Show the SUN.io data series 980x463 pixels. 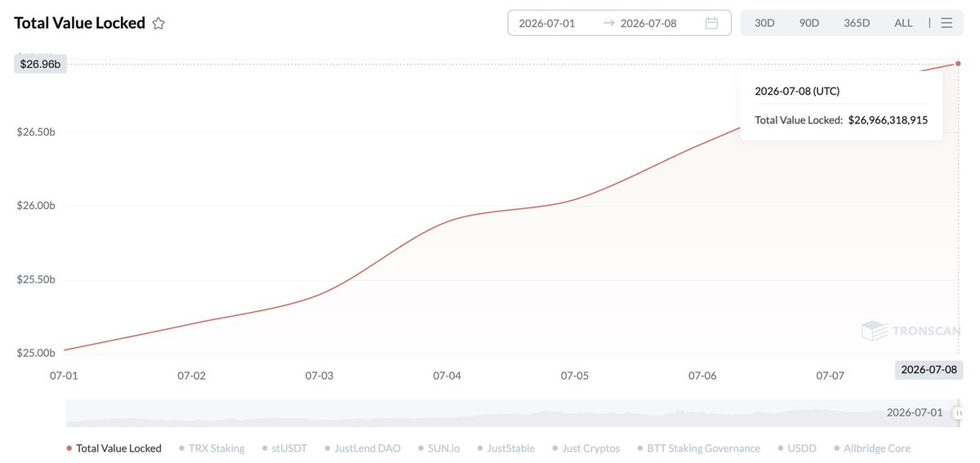click(x=439, y=448)
